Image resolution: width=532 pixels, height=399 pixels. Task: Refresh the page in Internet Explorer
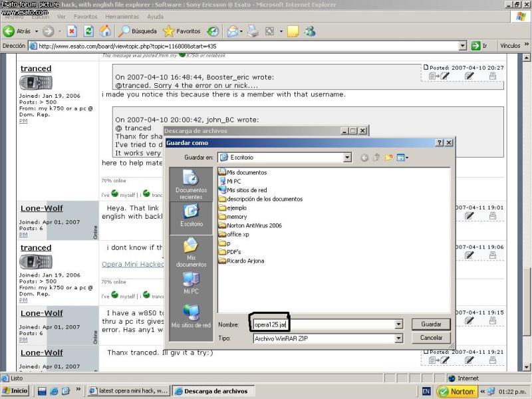[88, 31]
